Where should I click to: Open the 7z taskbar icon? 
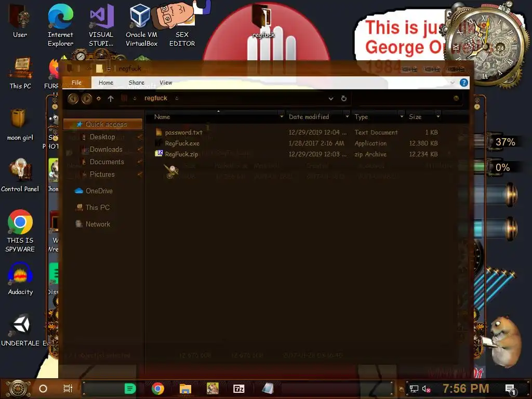click(239, 389)
